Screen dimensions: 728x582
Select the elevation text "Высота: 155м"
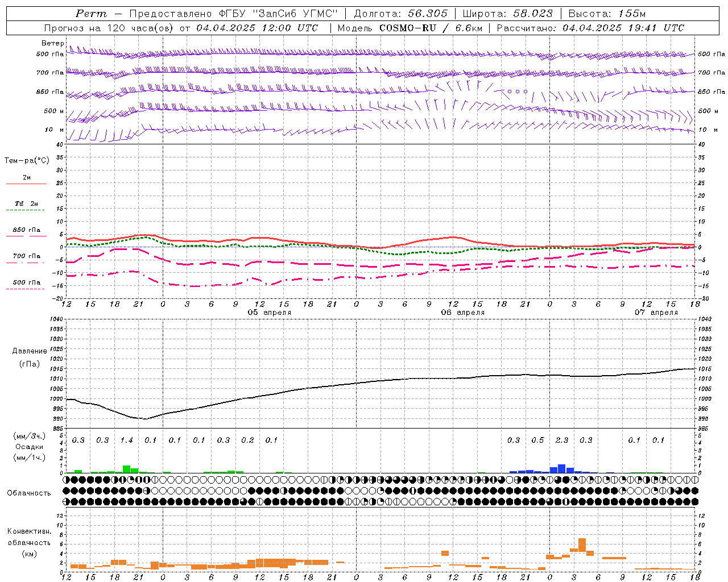coord(607,14)
